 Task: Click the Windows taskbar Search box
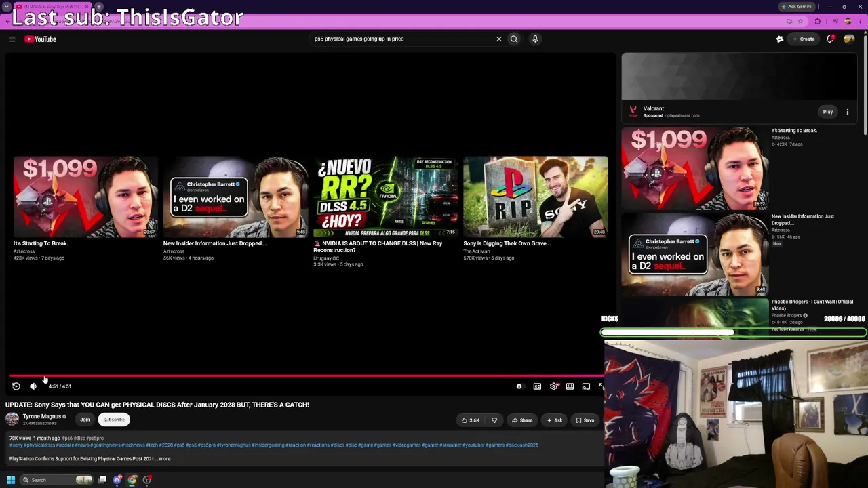click(58, 480)
